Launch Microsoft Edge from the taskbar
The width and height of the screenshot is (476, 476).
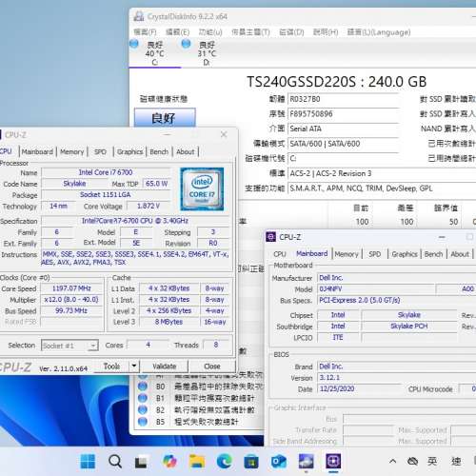pos(224,461)
